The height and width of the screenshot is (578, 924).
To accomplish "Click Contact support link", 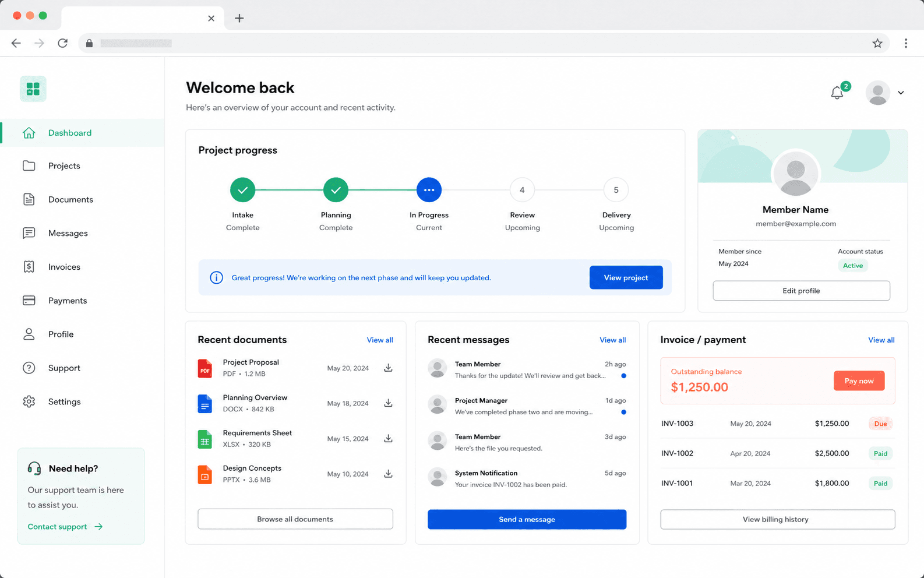I will [65, 527].
